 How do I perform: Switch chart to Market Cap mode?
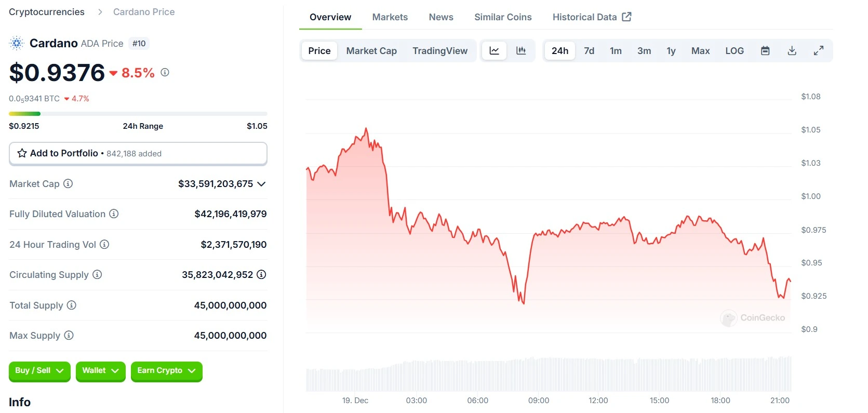[371, 51]
